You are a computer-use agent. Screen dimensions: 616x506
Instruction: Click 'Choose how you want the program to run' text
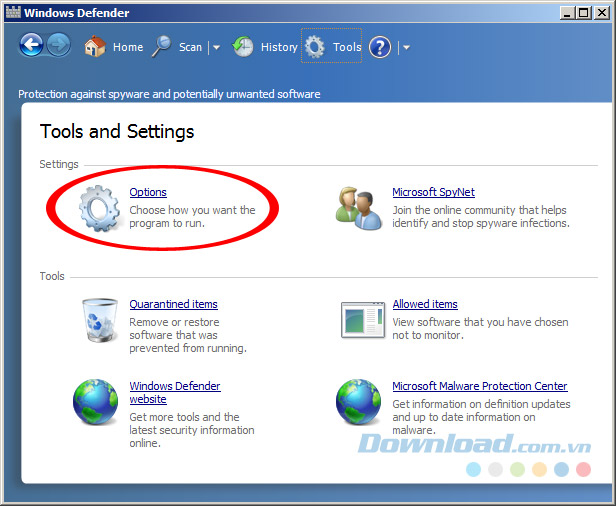192,216
